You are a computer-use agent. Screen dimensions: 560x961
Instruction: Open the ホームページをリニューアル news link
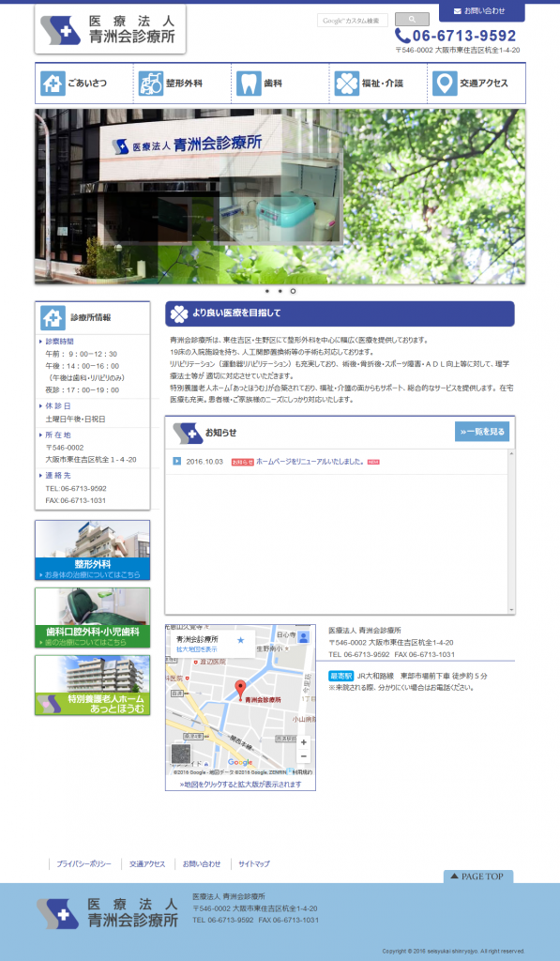(310, 462)
